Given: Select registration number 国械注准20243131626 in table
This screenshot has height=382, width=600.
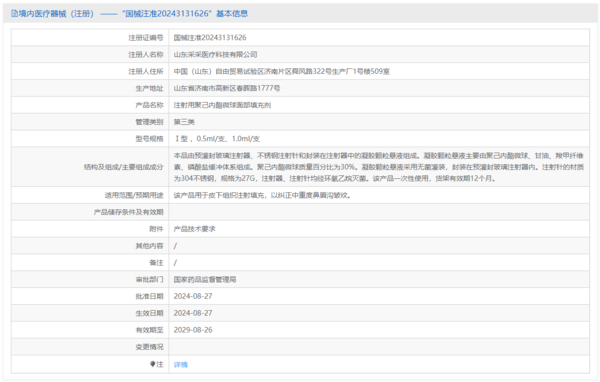Looking at the screenshot, I should point(210,38).
